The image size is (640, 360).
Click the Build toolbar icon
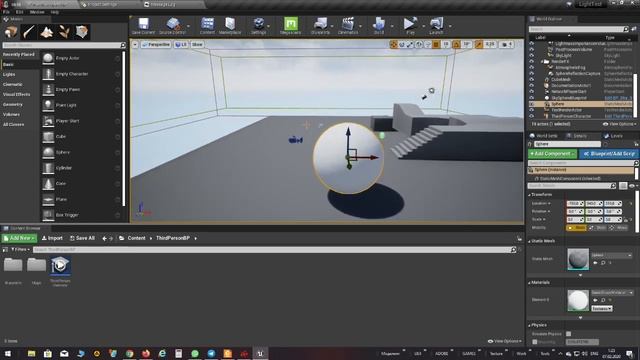pos(379,24)
